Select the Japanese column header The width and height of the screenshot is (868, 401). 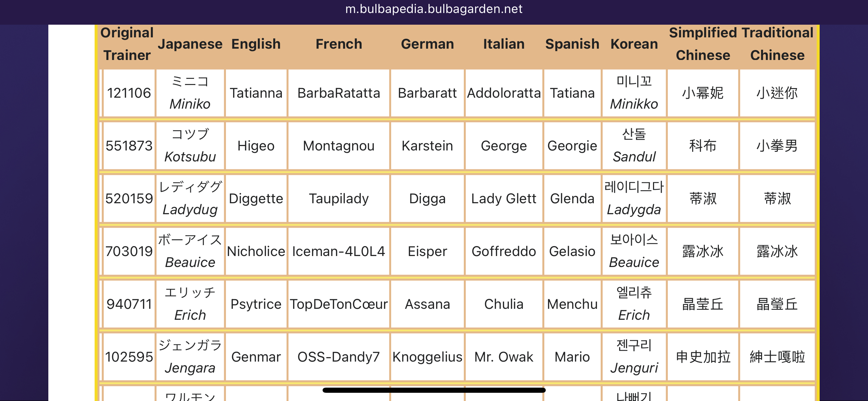190,44
